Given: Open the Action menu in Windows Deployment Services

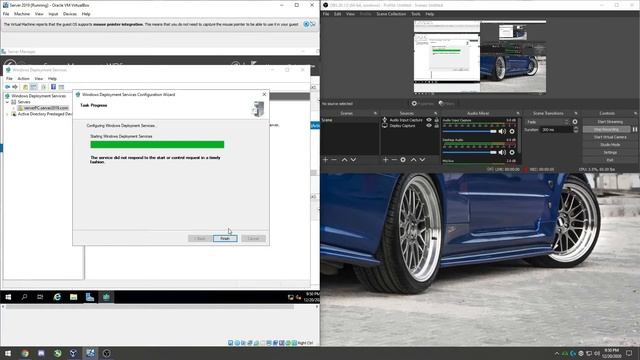Looking at the screenshot, I should pyautogui.click(x=23, y=78).
